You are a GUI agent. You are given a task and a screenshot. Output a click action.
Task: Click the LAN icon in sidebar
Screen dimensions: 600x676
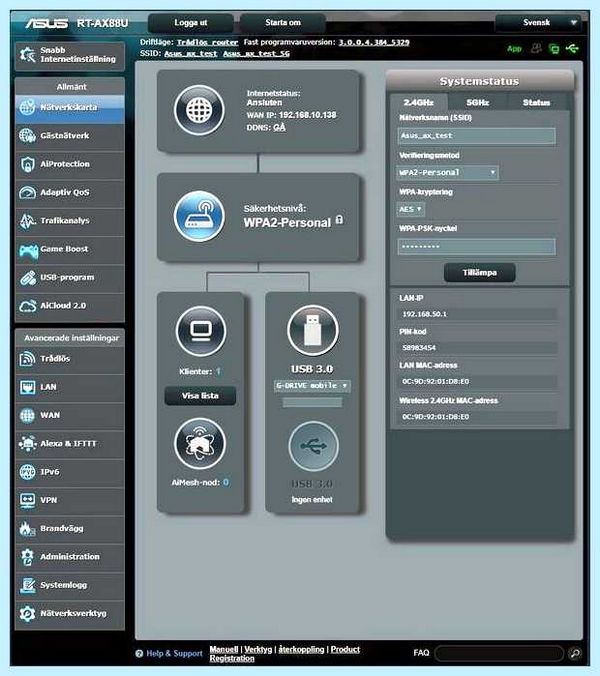pyautogui.click(x=27, y=387)
